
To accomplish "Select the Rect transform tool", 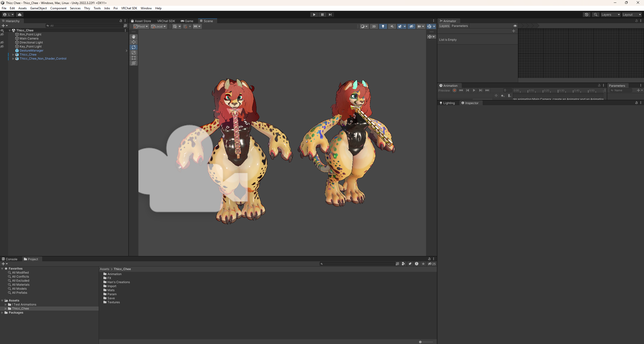I will coord(134,58).
